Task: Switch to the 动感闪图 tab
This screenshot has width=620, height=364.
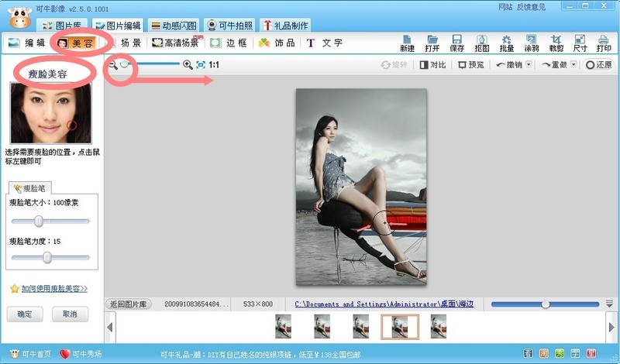Action: point(174,26)
